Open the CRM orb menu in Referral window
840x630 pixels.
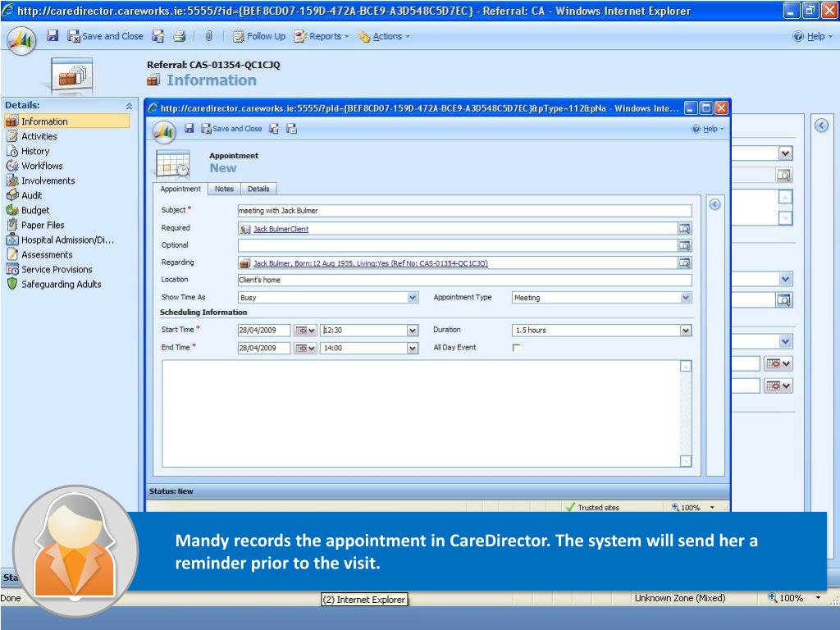pyautogui.click(x=22, y=39)
